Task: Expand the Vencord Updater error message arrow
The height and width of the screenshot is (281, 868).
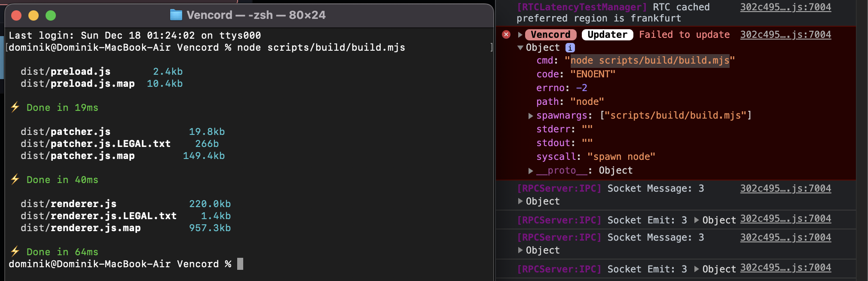Action: click(x=520, y=35)
